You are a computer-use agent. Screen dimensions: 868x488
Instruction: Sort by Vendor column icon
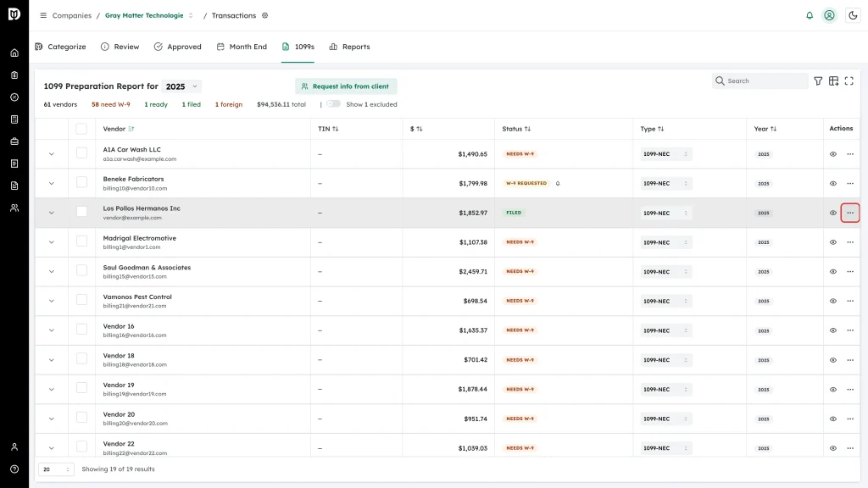coord(131,129)
